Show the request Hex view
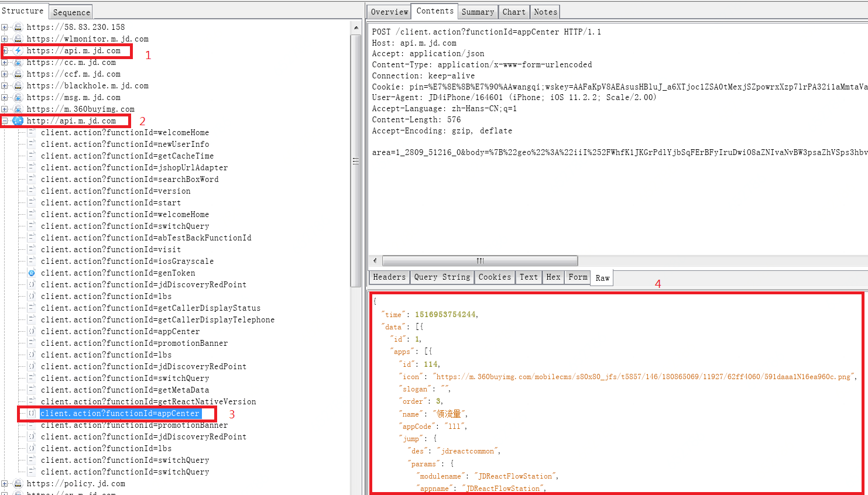868x495 pixels. [553, 277]
